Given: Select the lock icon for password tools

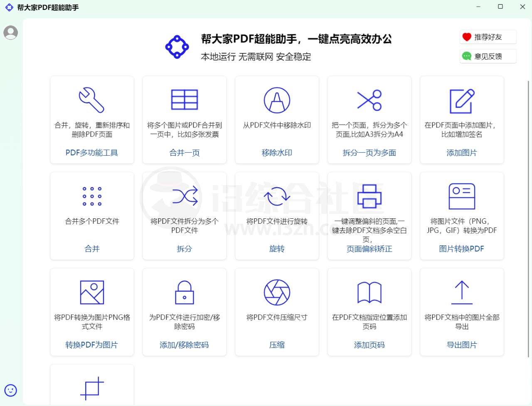Looking at the screenshot, I should tap(184, 292).
